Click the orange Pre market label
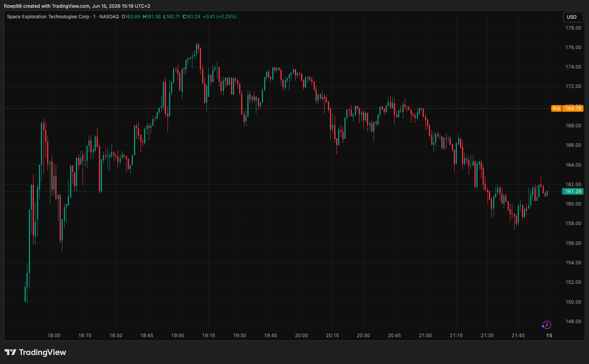The image size is (589, 364). (556, 108)
